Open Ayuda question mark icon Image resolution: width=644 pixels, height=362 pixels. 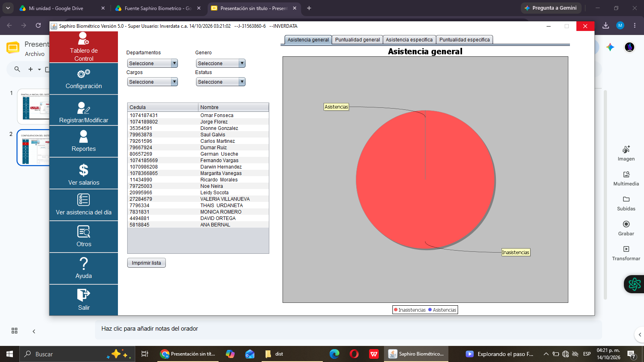(84, 263)
